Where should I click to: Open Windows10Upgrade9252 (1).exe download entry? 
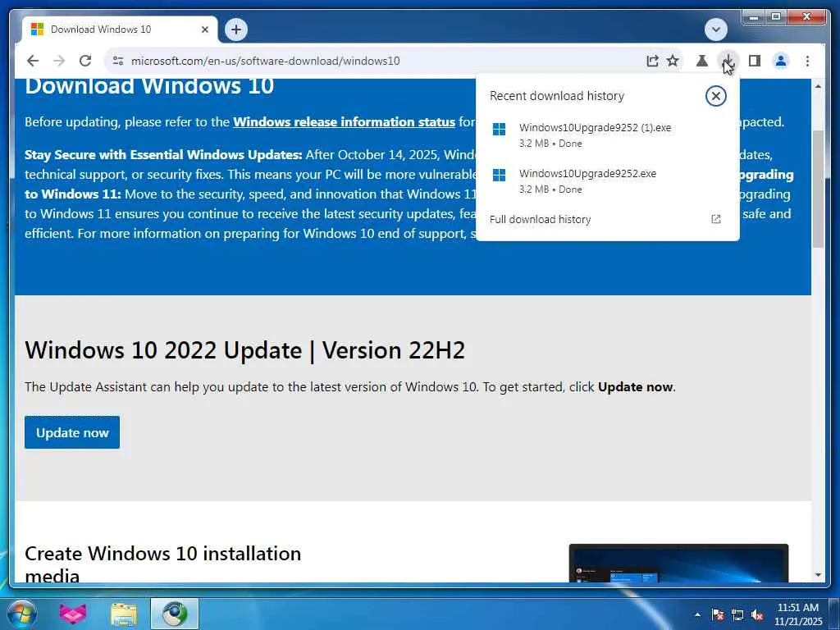(607, 135)
